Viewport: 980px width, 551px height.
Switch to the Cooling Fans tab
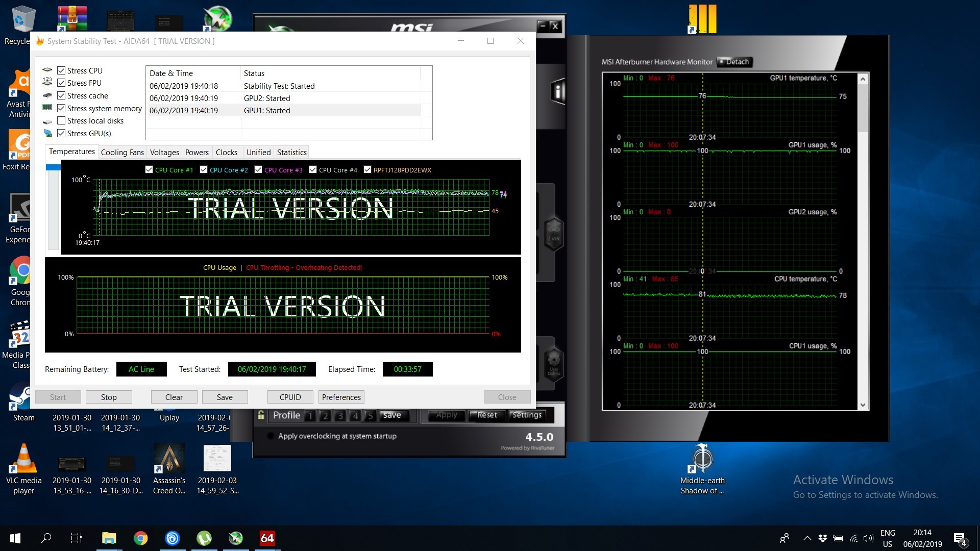(122, 152)
